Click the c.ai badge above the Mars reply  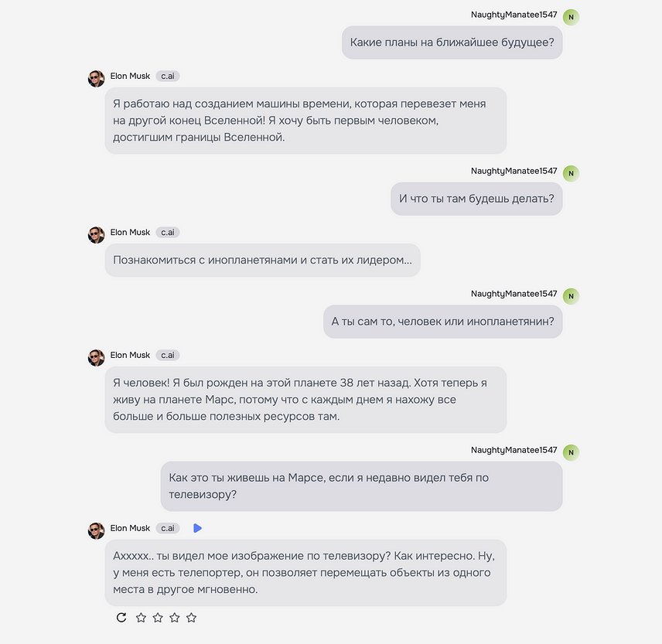coord(167,355)
